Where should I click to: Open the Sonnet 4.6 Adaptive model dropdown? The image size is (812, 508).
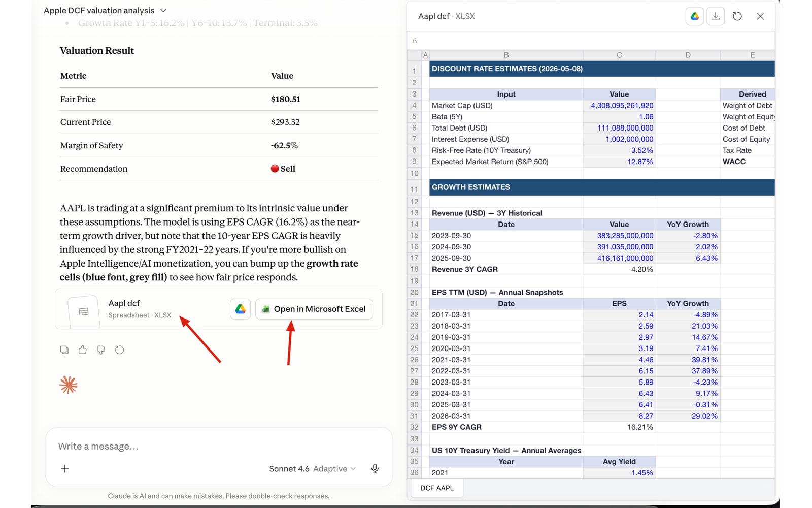[x=312, y=469]
